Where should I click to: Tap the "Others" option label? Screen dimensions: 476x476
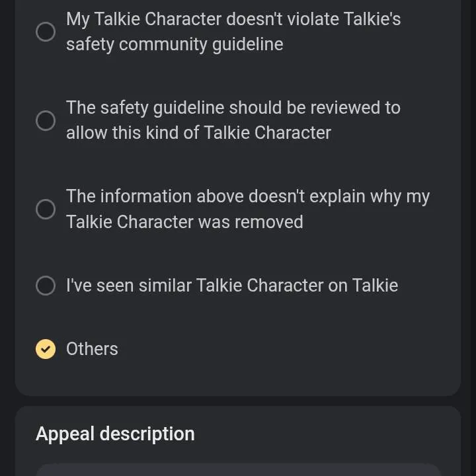click(x=92, y=349)
